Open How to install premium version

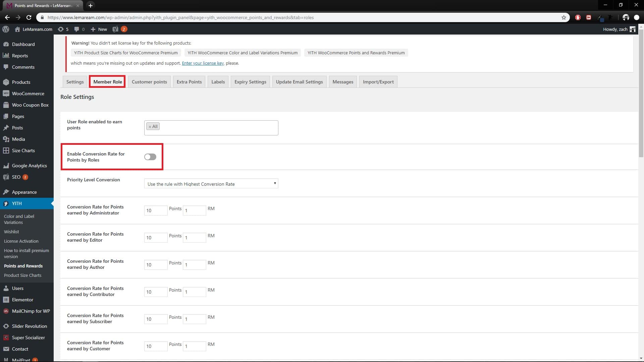[x=26, y=253]
